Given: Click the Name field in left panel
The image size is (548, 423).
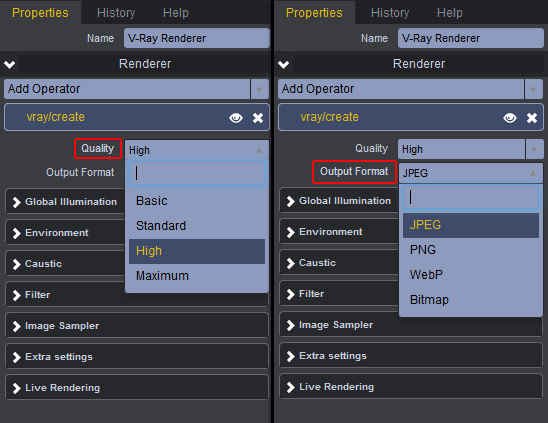Looking at the screenshot, I should pyautogui.click(x=197, y=38).
